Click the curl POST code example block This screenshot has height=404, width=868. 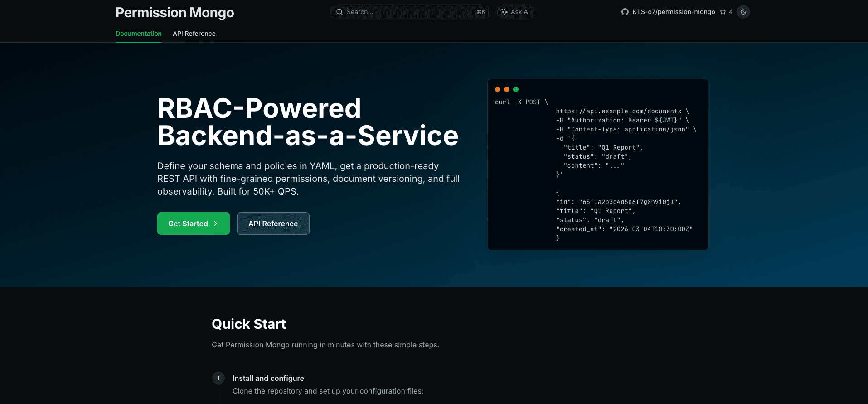point(597,170)
